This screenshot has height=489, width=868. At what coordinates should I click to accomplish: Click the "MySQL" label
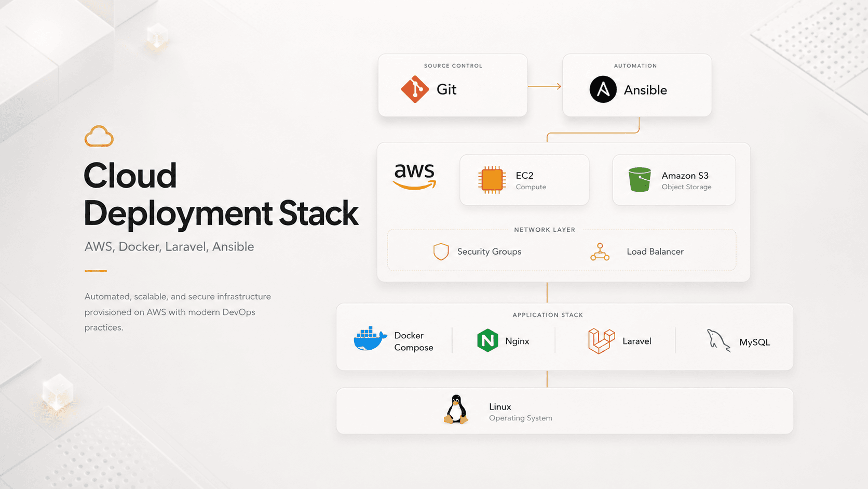coord(754,342)
